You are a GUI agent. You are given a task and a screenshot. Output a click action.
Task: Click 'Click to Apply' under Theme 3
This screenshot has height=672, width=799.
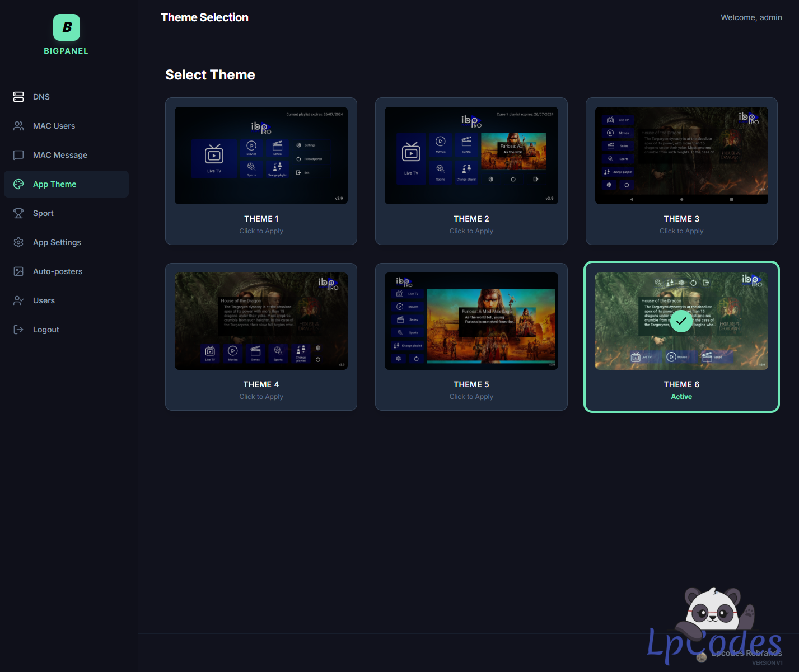(x=681, y=231)
